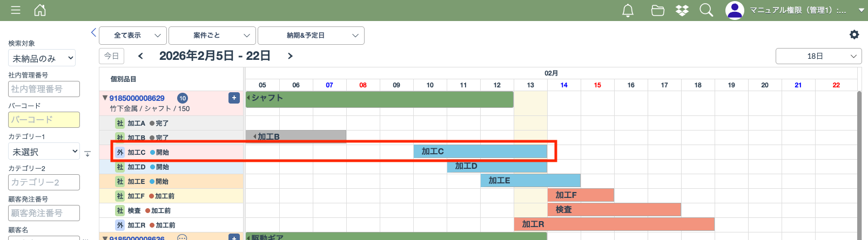Image resolution: width=868 pixels, height=240 pixels.
Task: Open the 納期&予定日 dropdown
Action: pos(311,36)
